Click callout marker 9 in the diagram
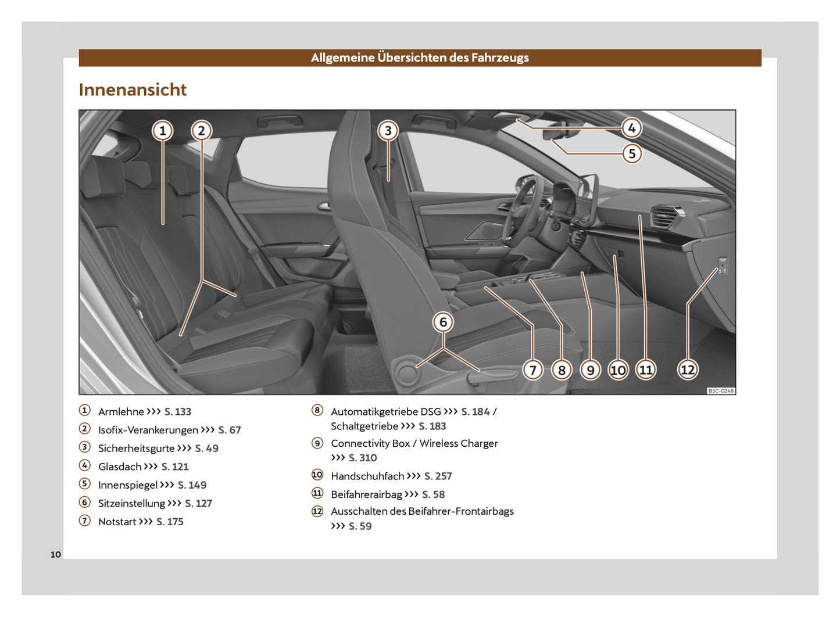The width and height of the screenshot is (840, 617). click(590, 370)
